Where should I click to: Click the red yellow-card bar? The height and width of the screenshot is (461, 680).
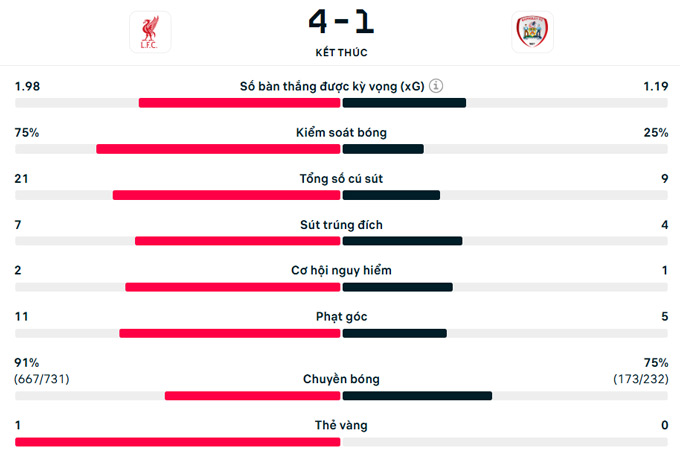(177, 442)
